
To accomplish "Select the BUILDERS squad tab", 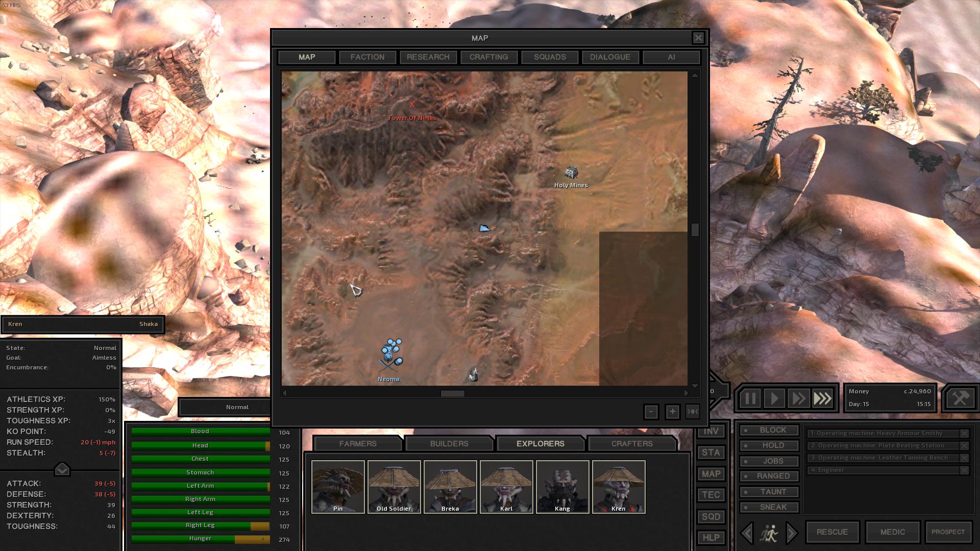I will [449, 443].
